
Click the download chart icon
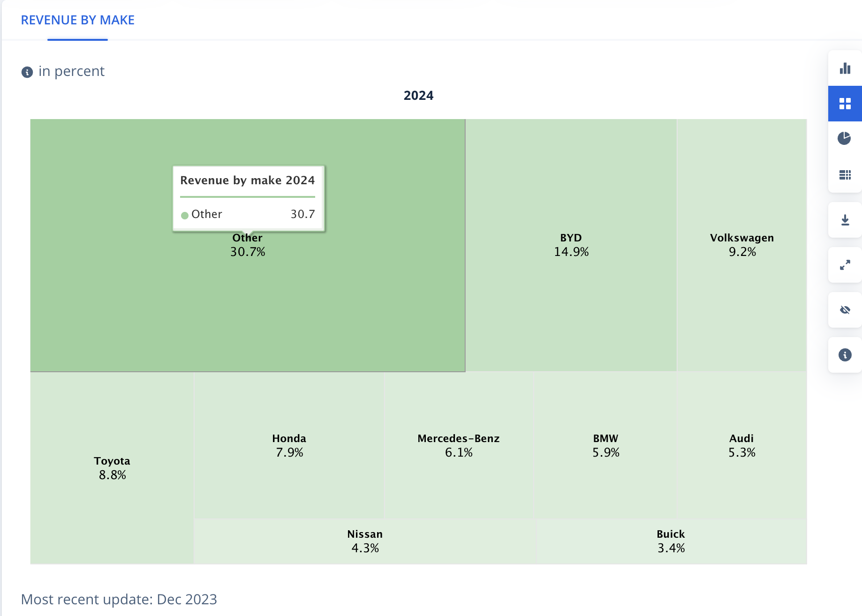pyautogui.click(x=845, y=220)
